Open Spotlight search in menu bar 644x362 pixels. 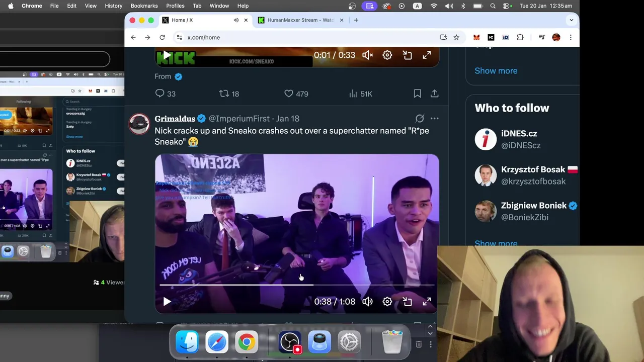tap(493, 6)
